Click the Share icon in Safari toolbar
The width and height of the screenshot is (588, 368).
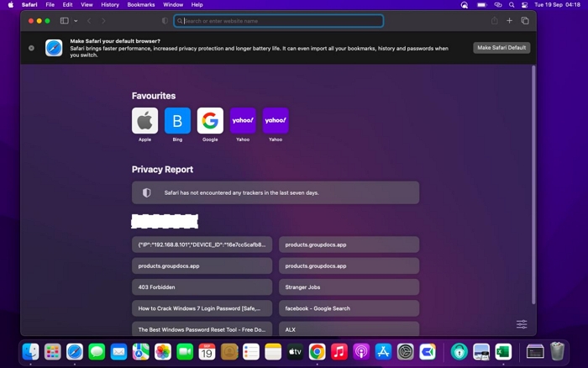coord(495,21)
